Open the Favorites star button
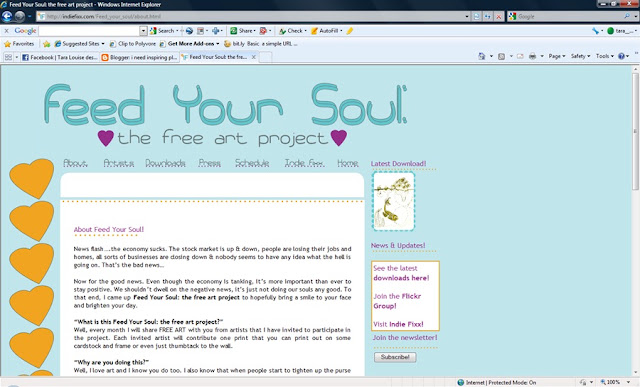 19,44
